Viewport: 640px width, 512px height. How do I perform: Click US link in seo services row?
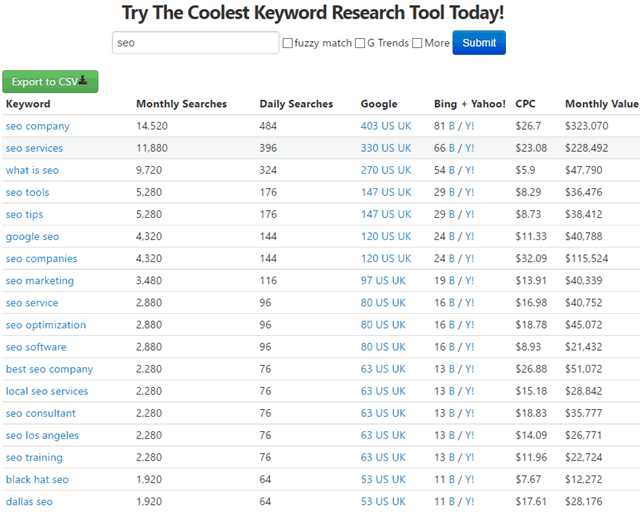[x=388, y=148]
